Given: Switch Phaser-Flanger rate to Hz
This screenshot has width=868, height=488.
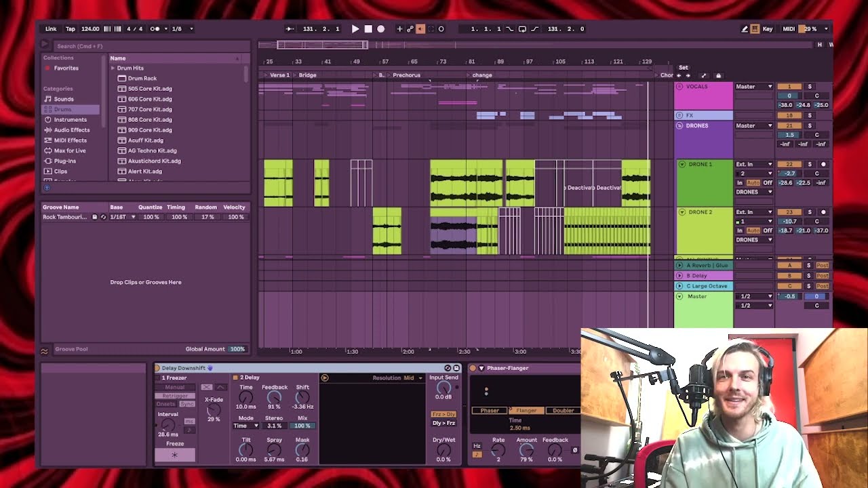Looking at the screenshot, I should [477, 446].
